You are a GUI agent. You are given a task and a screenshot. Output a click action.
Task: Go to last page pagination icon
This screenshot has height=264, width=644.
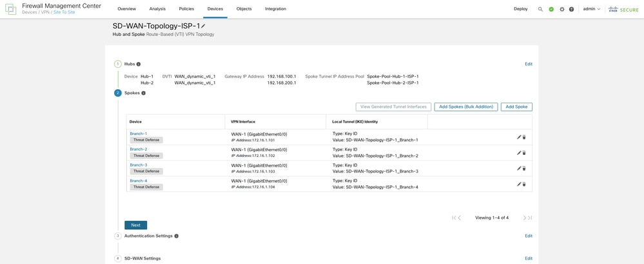tap(530, 218)
